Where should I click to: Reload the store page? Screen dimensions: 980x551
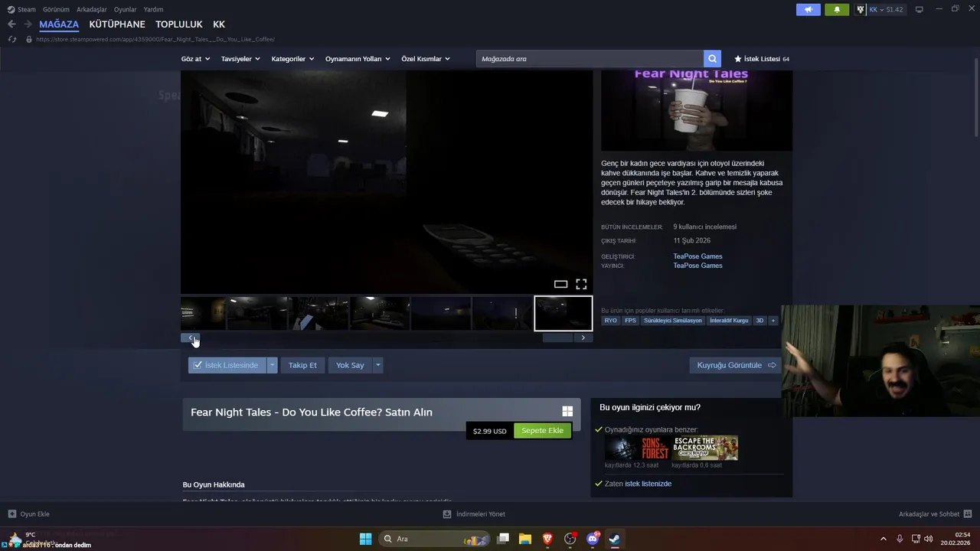pos(12,39)
